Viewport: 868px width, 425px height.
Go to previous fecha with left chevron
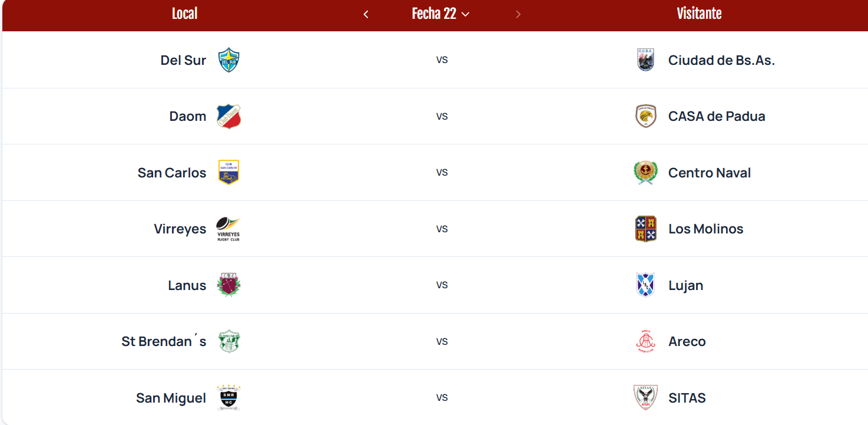pyautogui.click(x=366, y=14)
